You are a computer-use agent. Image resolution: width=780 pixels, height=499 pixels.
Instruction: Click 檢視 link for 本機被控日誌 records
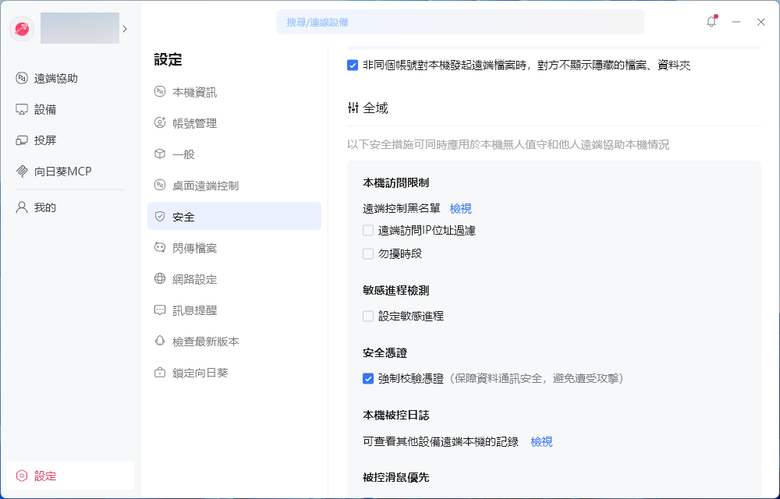541,442
